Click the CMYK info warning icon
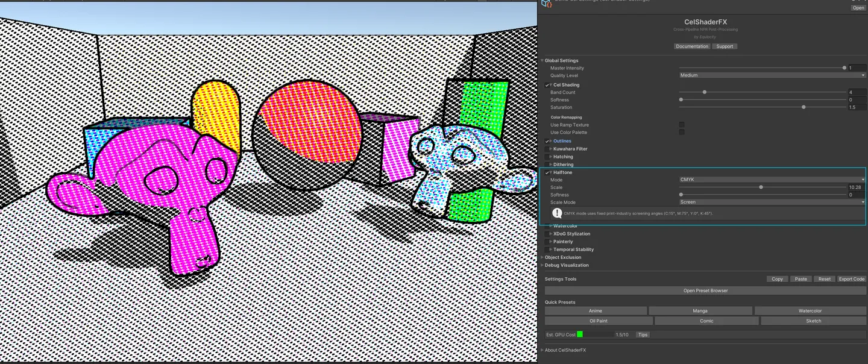Image resolution: width=868 pixels, height=364 pixels. (556, 213)
